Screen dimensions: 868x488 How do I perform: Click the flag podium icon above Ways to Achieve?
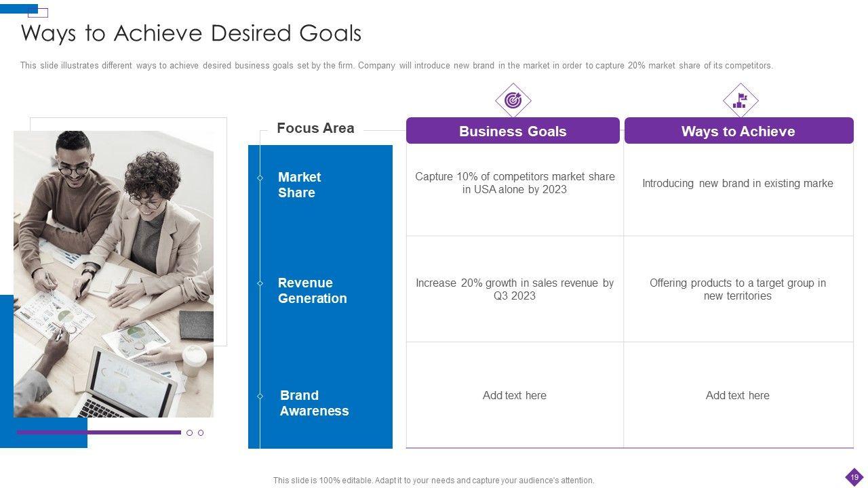740,101
